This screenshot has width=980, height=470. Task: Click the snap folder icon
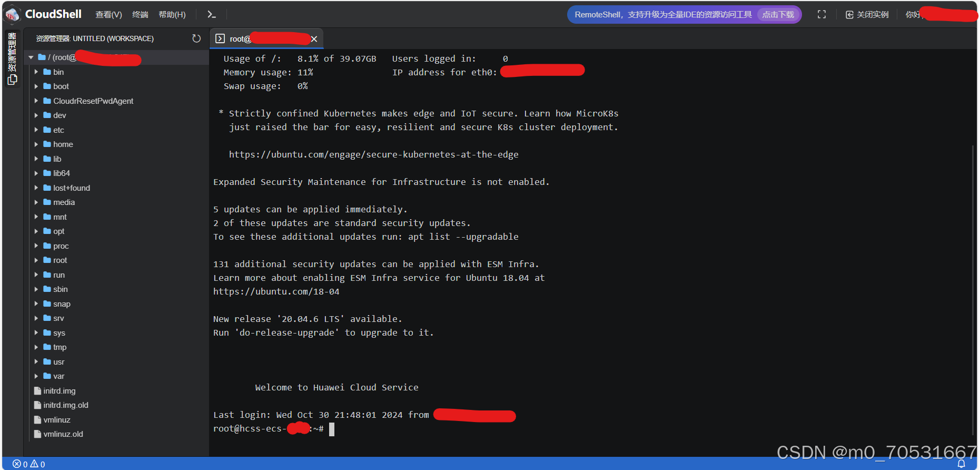(x=47, y=304)
